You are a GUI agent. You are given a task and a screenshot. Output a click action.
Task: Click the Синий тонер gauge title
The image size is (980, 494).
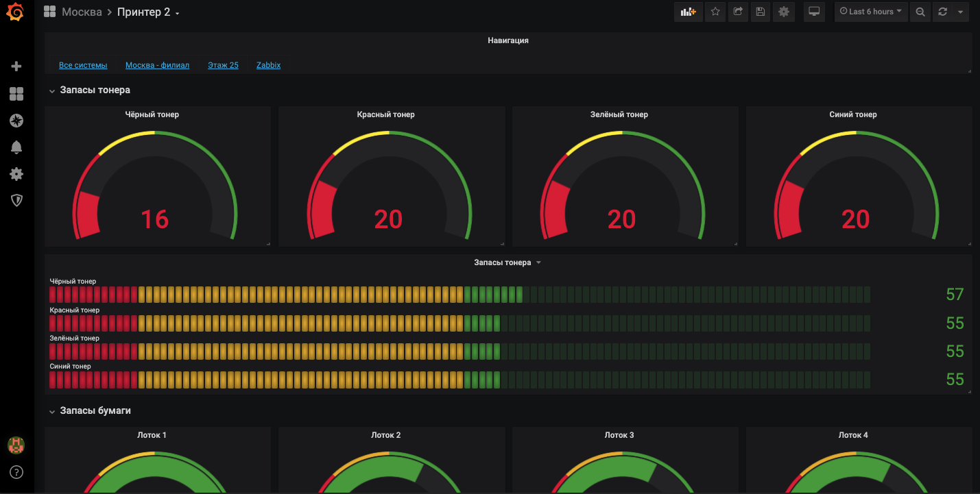[x=853, y=114]
